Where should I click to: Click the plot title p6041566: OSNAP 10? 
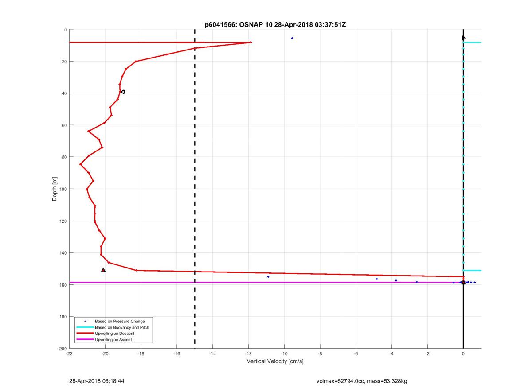click(x=275, y=25)
